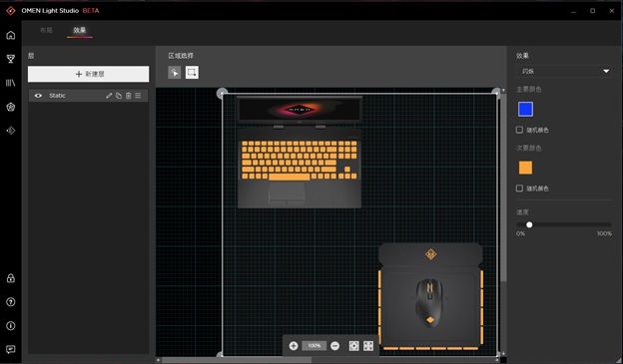Viewport: 623px width, 364px height.
Task: Click the BETA label in title
Action: coord(91,11)
